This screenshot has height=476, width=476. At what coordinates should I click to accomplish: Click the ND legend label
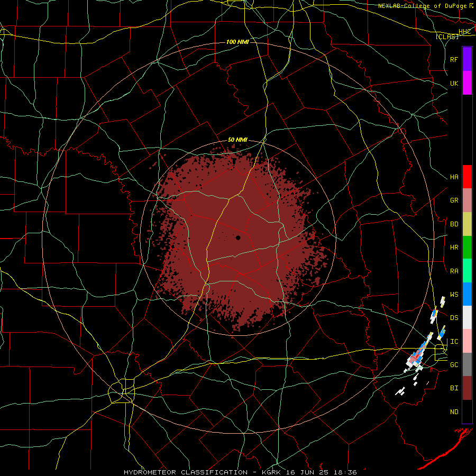(454, 412)
